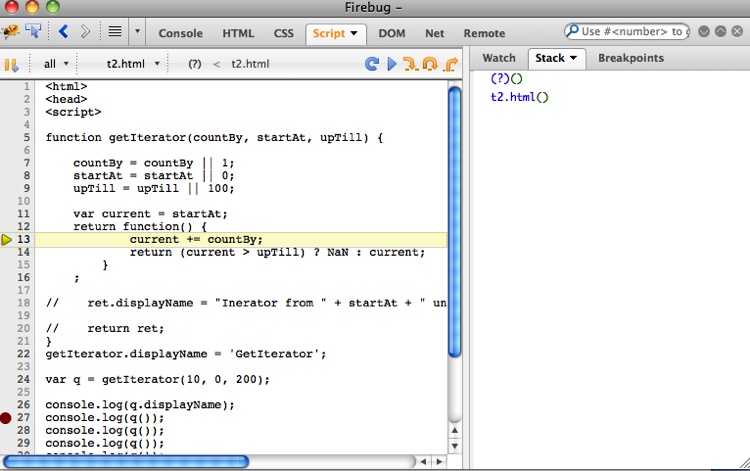This screenshot has height=471, width=750.
Task: Switch to the CSS tab
Action: click(284, 33)
